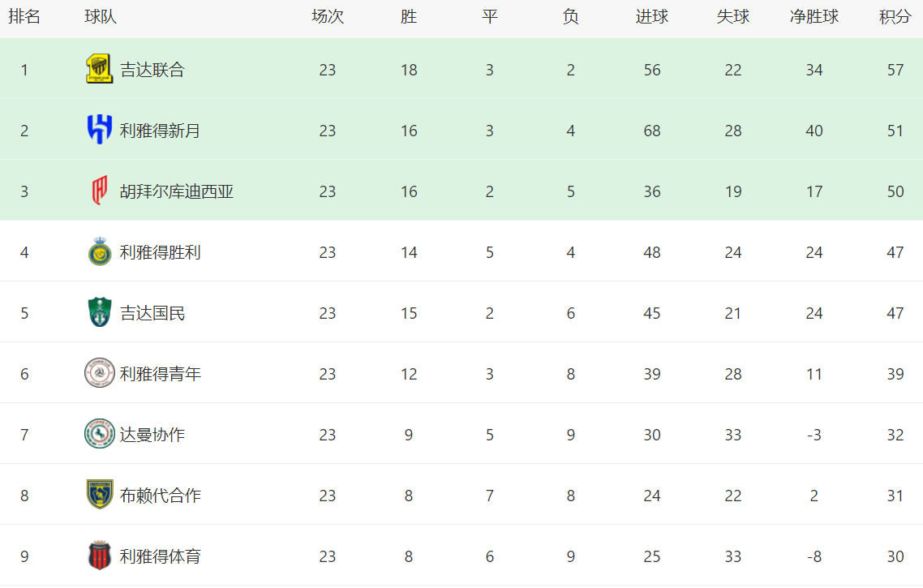Image resolution: width=923 pixels, height=588 pixels.
Task: Click the 排名 column header
Action: coord(24,17)
